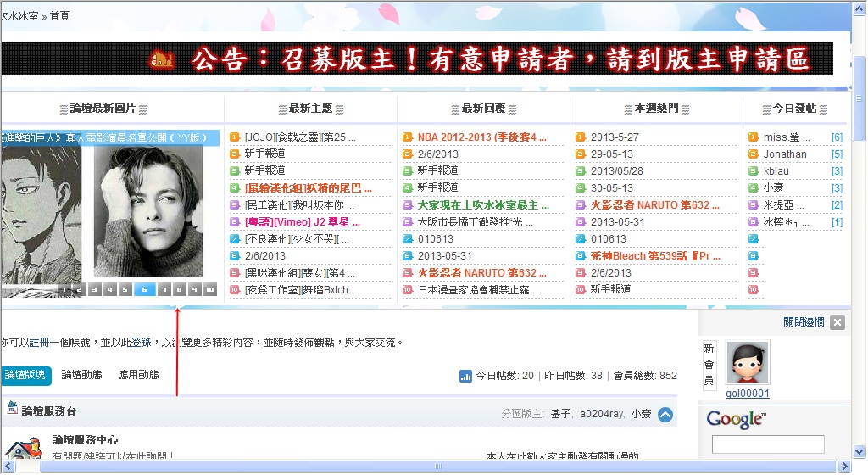Open moderator a0204ray profile

pyautogui.click(x=601, y=414)
